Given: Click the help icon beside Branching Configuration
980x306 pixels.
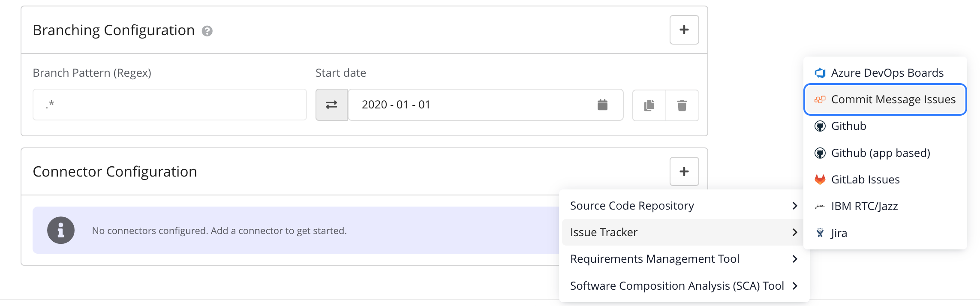Looking at the screenshot, I should coord(207,31).
